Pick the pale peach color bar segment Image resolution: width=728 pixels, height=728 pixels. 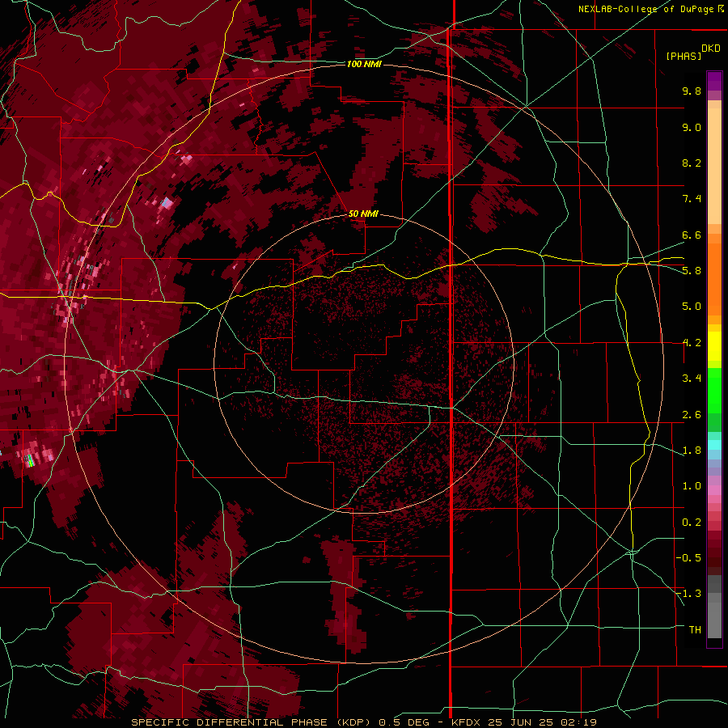click(x=714, y=166)
